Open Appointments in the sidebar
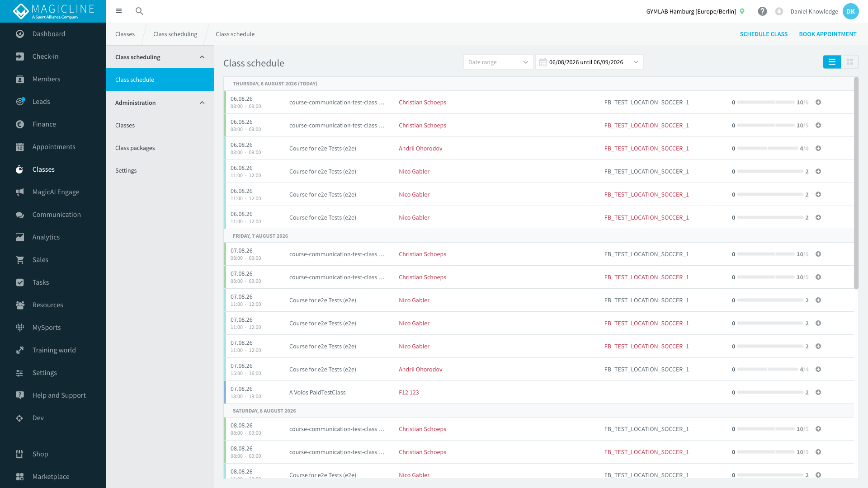This screenshot has width=868, height=488. [x=53, y=147]
